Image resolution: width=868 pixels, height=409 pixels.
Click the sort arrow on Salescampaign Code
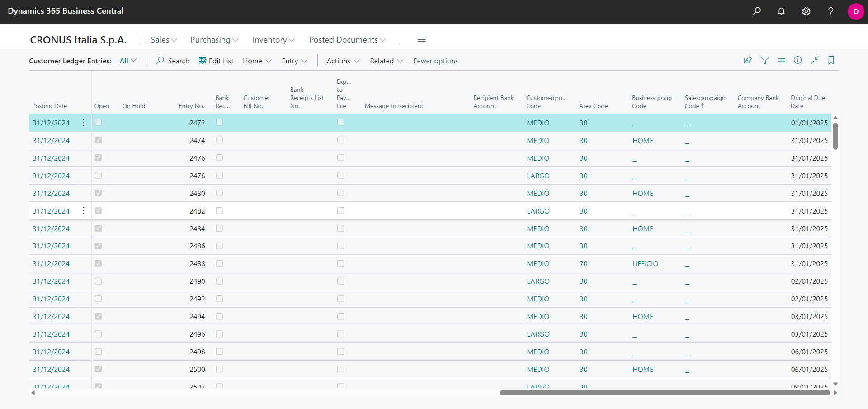pyautogui.click(x=703, y=105)
